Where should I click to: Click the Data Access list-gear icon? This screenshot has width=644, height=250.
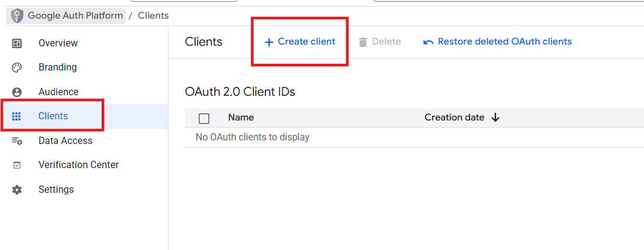click(x=17, y=141)
